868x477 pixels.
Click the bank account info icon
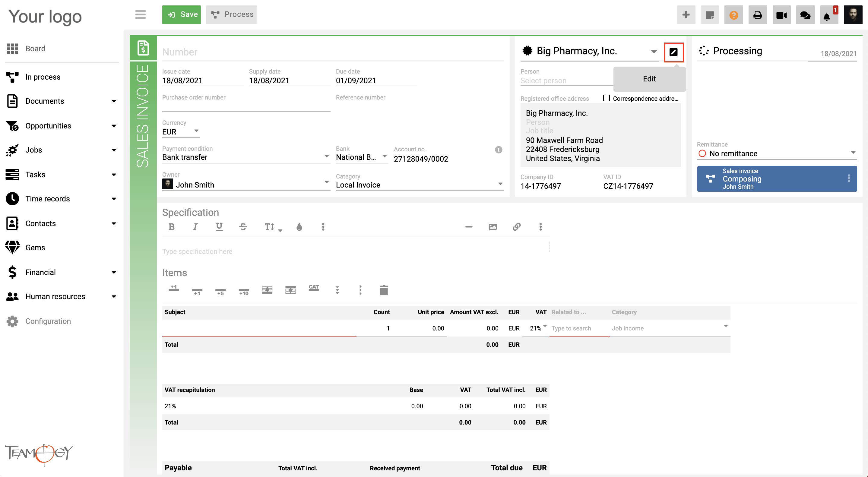(x=498, y=150)
